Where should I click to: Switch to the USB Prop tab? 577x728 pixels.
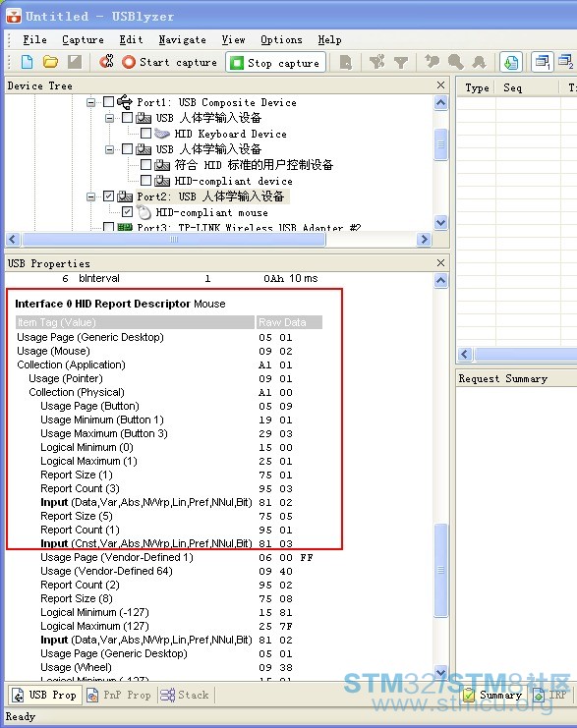click(x=44, y=695)
